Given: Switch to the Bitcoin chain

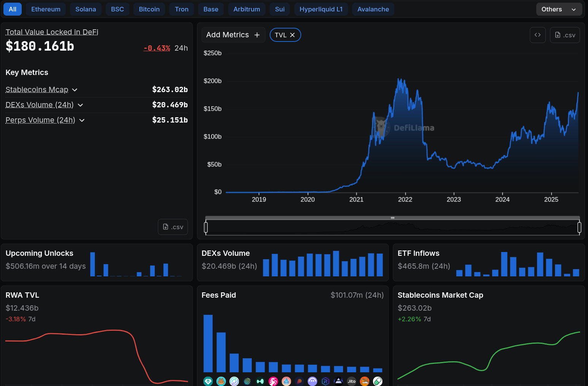Looking at the screenshot, I should tap(149, 9).
